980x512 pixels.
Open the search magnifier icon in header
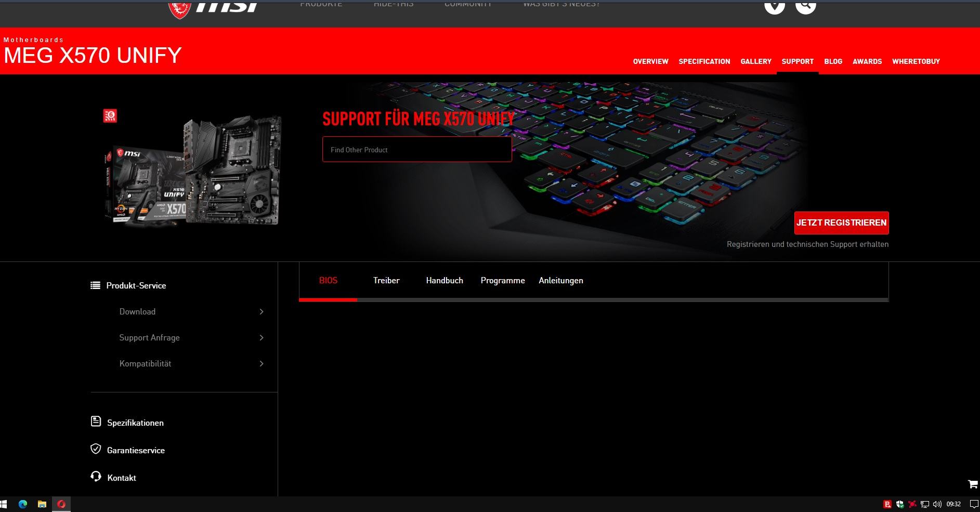click(x=805, y=6)
